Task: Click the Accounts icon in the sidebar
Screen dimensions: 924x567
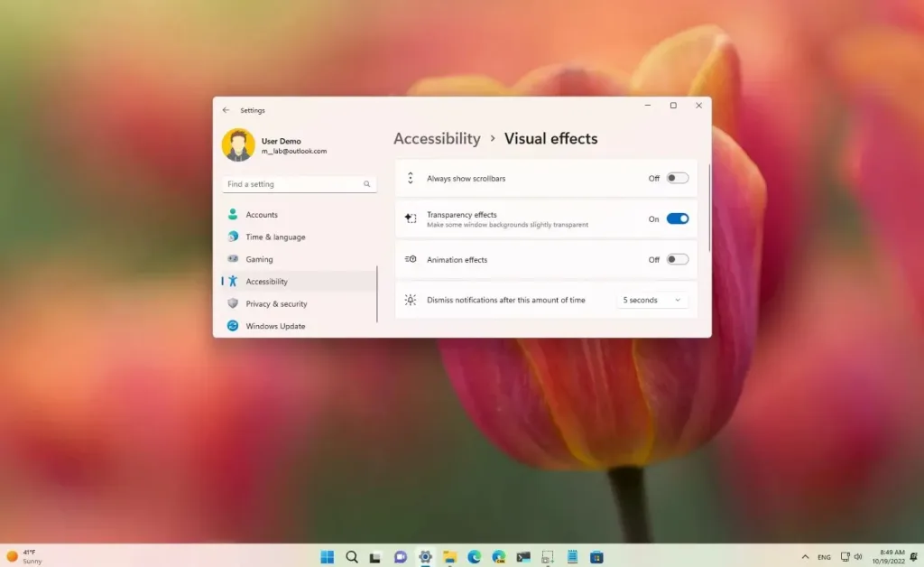Action: 233,215
